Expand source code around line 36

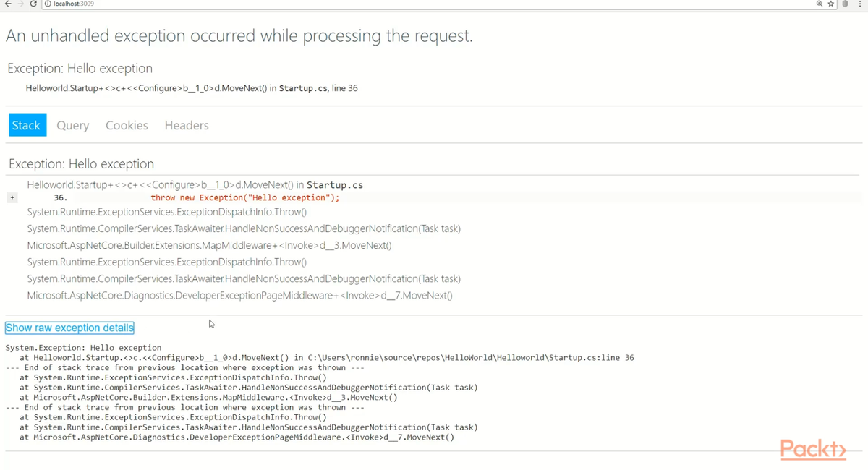pos(12,197)
